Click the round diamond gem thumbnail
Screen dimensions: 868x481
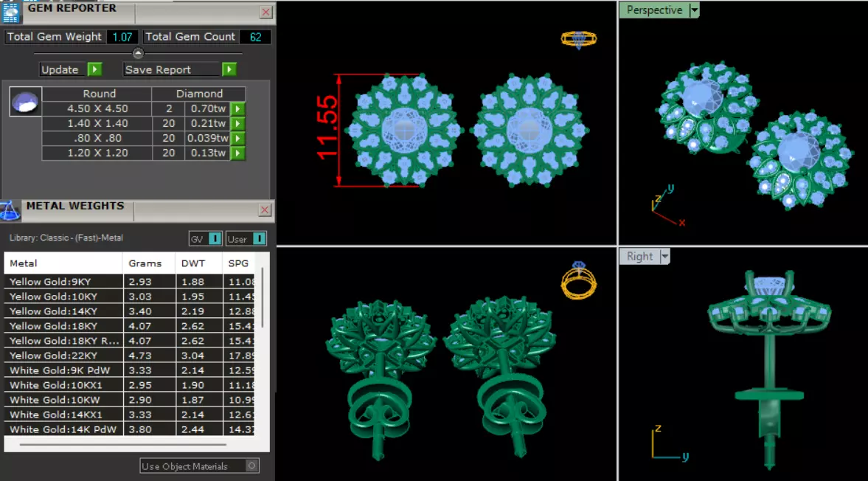tap(26, 101)
